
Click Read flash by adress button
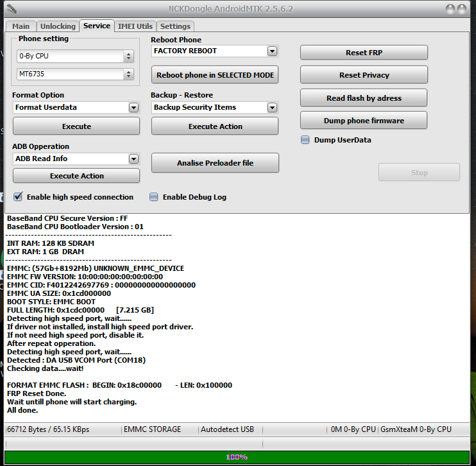tap(364, 98)
